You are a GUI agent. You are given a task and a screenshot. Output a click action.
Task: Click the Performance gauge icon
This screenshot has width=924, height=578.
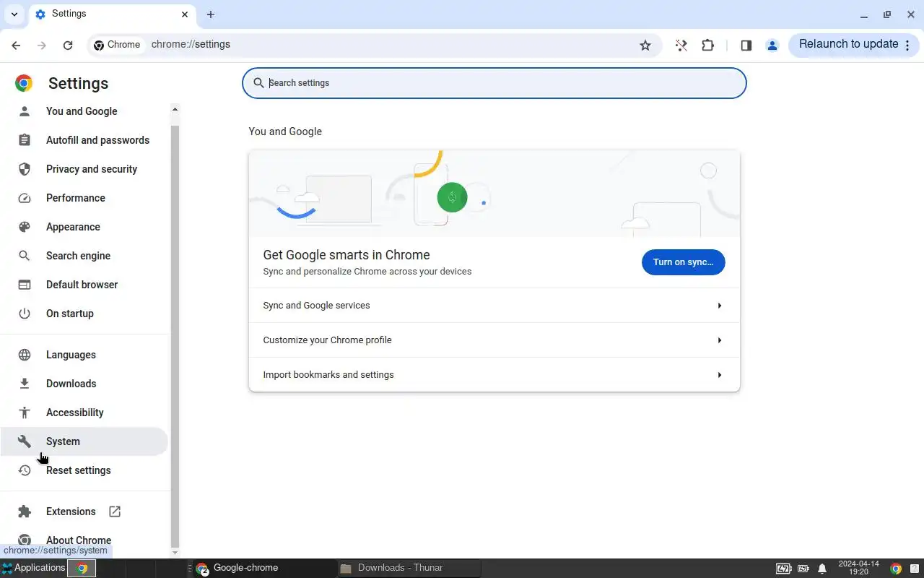(25, 198)
